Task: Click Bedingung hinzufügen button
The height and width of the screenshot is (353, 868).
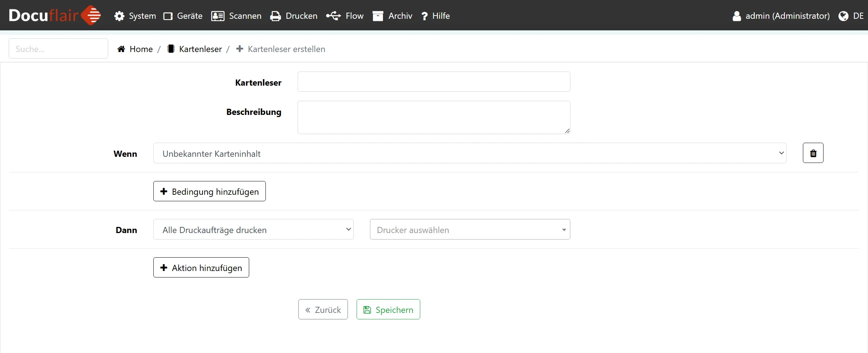Action: (x=209, y=191)
